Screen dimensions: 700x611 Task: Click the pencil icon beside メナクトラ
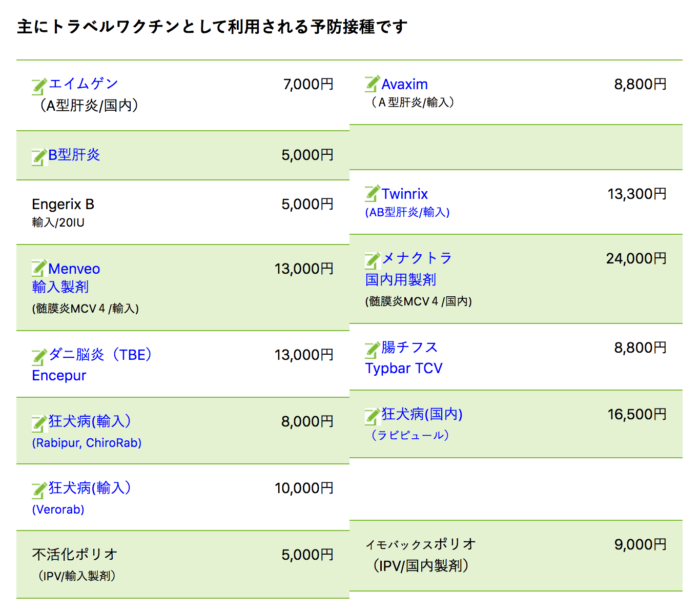[373, 261]
